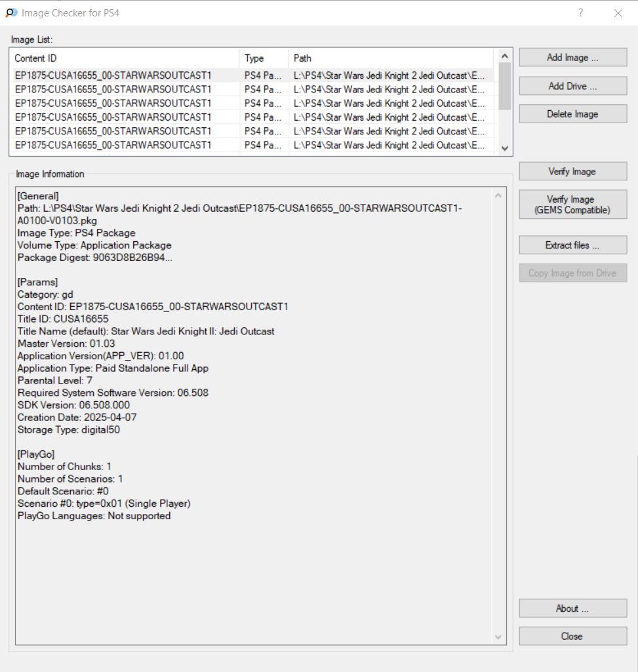Viewport: 638px width, 672px height.
Task: Click the Image List scroll down arrow
Action: [504, 149]
